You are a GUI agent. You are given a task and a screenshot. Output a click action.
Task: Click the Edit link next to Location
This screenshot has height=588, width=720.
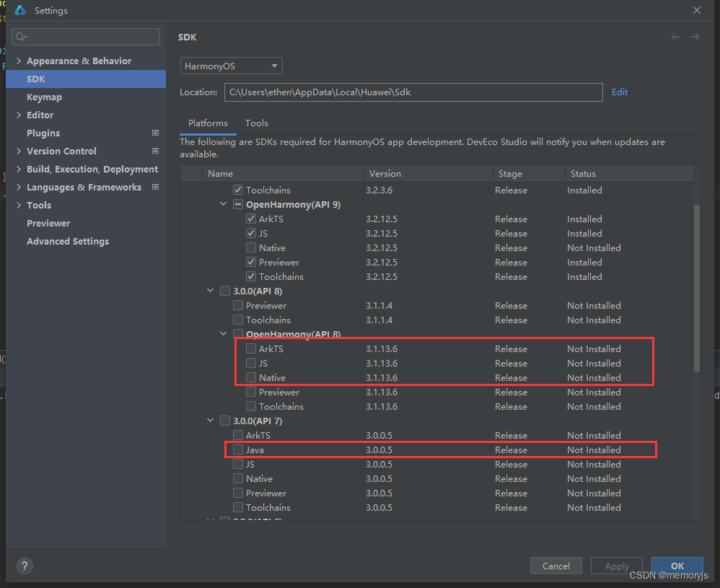619,92
